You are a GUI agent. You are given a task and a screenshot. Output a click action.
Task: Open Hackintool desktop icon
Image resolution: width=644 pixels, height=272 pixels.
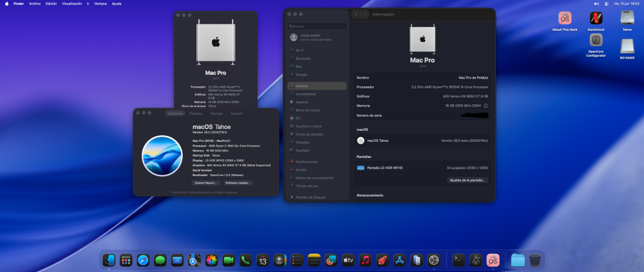pyautogui.click(x=596, y=18)
